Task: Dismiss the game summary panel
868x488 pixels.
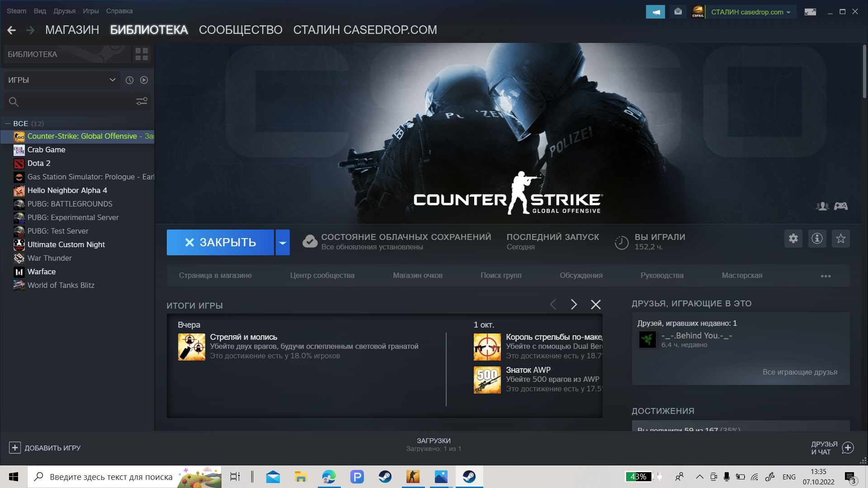Action: [x=596, y=305]
